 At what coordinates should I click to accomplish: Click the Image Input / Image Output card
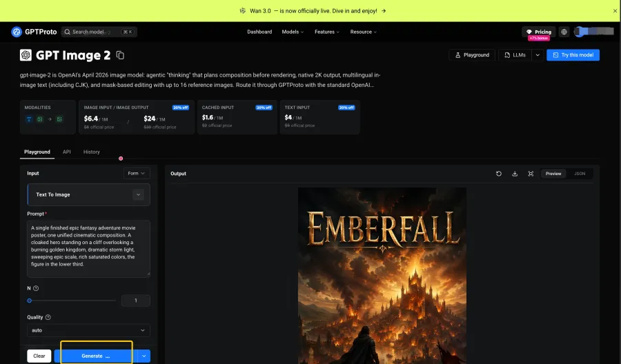[x=137, y=117]
